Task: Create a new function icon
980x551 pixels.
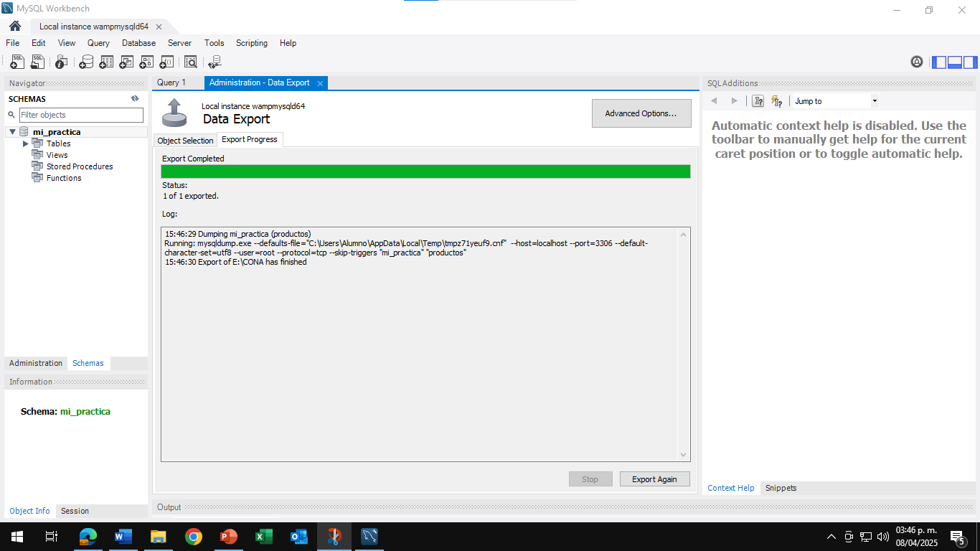Action: pos(166,62)
